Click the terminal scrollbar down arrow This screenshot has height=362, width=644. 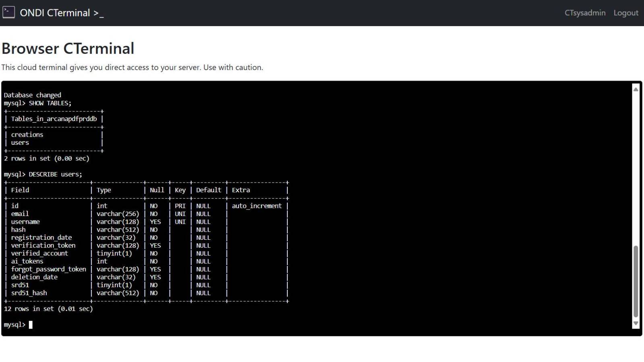tap(636, 323)
